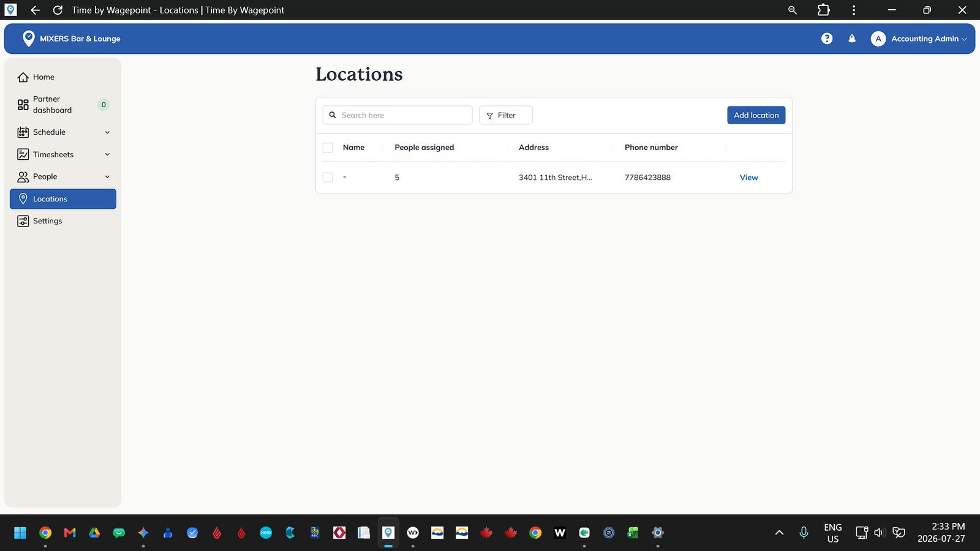980x551 pixels.
Task: Open the help question mark icon
Action: click(x=827, y=39)
